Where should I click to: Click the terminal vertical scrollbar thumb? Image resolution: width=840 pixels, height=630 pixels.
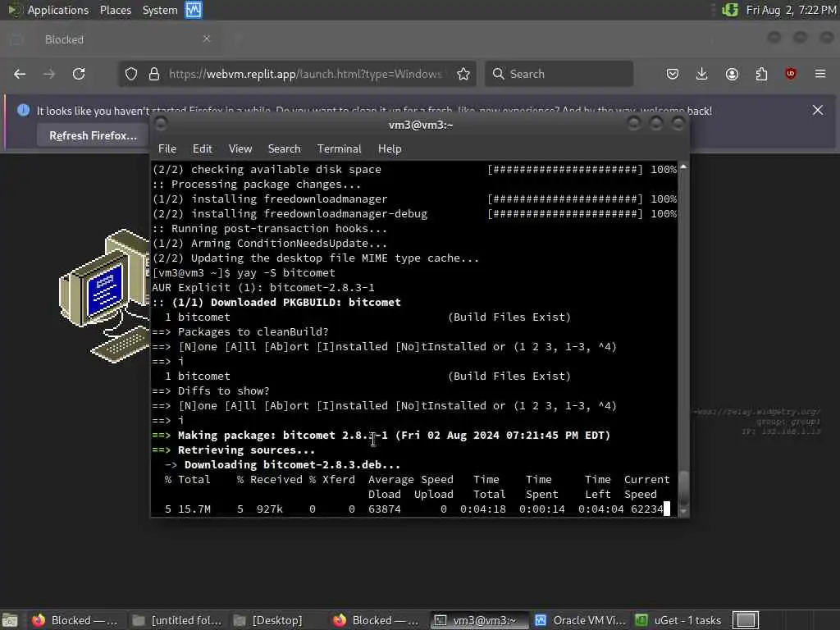point(683,487)
